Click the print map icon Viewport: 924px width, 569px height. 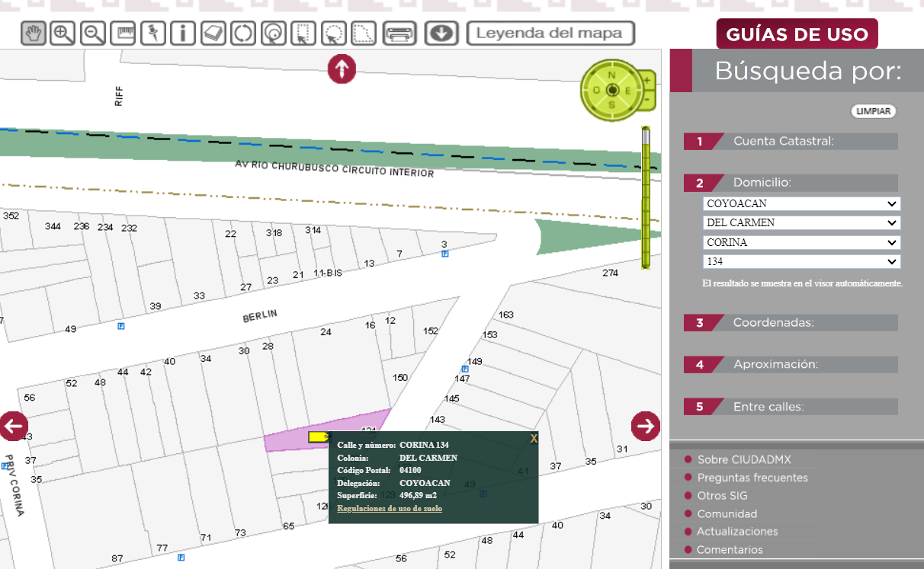[400, 34]
